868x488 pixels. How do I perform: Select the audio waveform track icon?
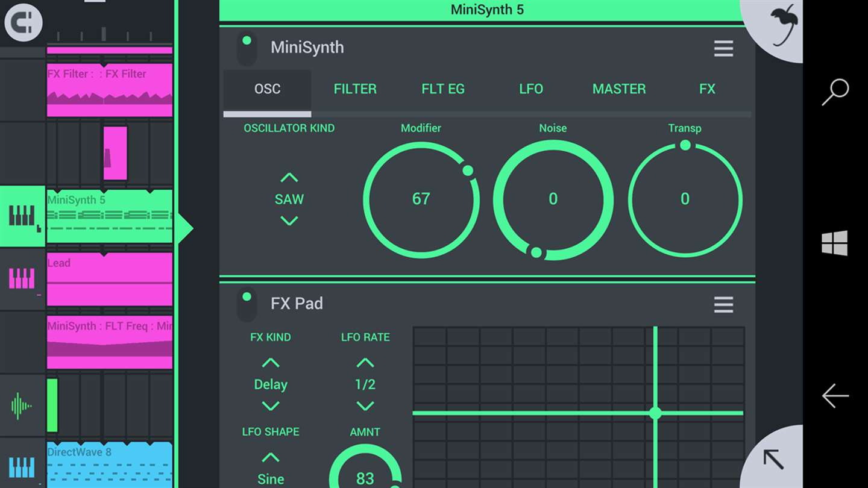21,406
